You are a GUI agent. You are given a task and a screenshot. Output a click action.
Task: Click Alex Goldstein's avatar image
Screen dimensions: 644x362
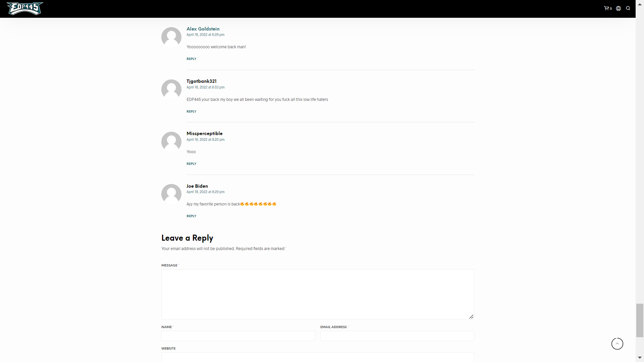(171, 37)
